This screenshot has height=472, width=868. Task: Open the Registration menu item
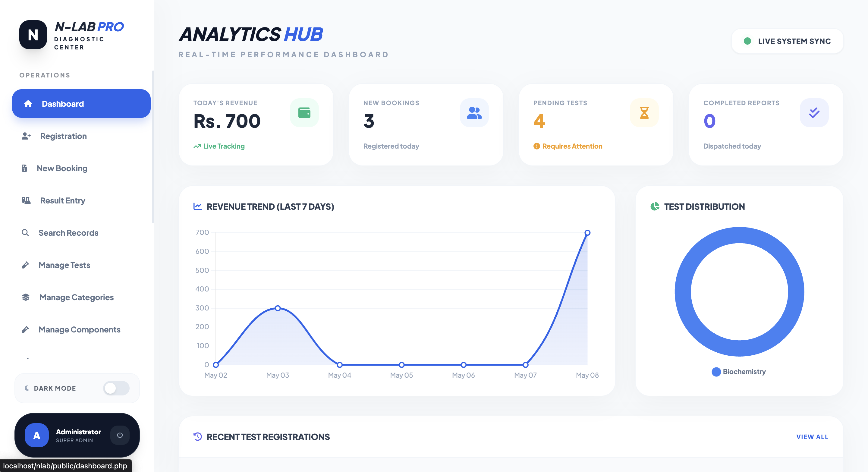(81, 136)
